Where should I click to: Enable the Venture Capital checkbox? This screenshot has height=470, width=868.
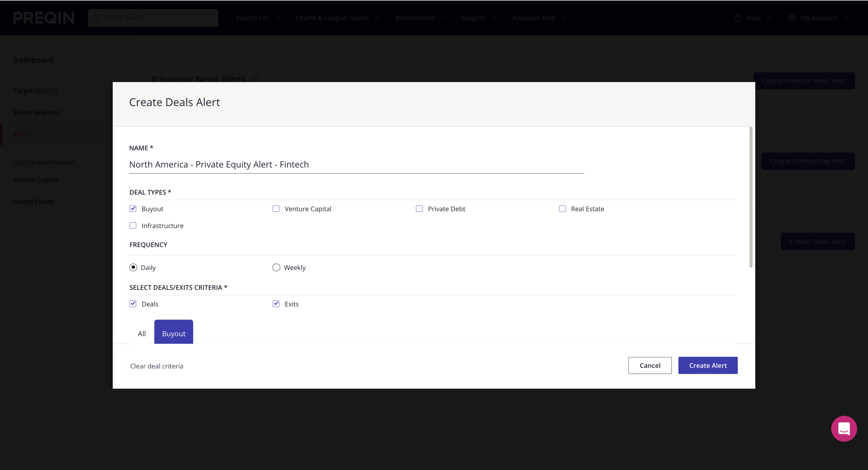[276, 208]
